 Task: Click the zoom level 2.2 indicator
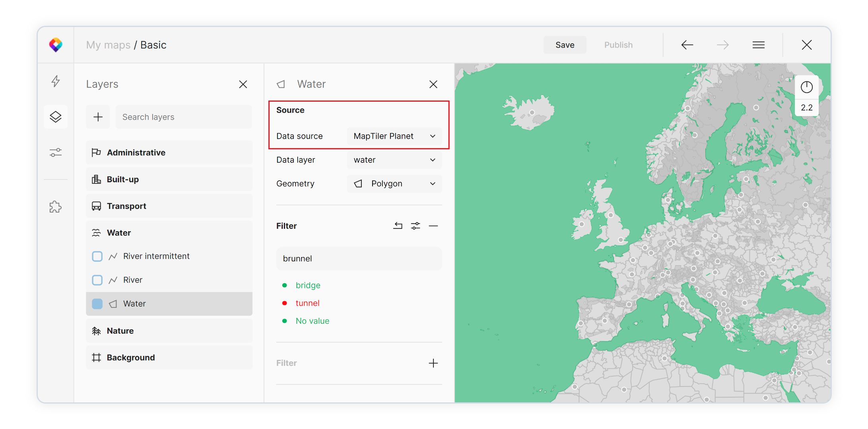click(807, 108)
